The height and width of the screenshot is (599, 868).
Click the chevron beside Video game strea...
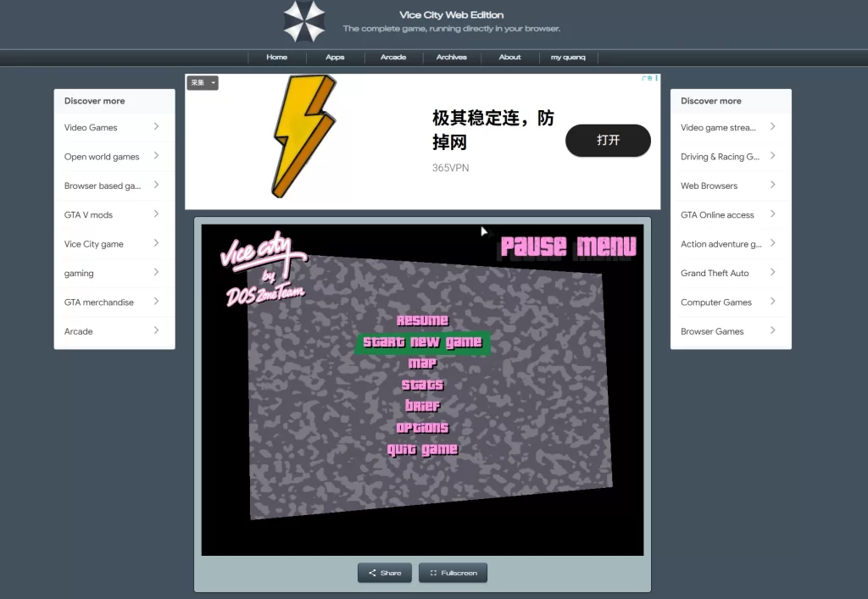pos(773,126)
